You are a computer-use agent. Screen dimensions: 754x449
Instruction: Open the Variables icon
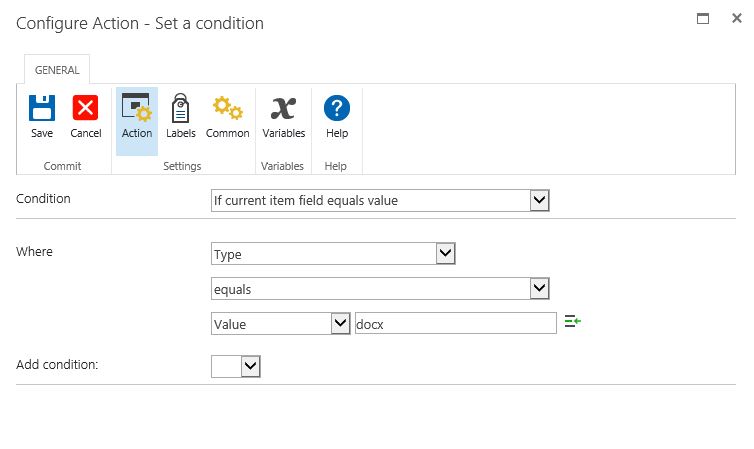pyautogui.click(x=283, y=108)
